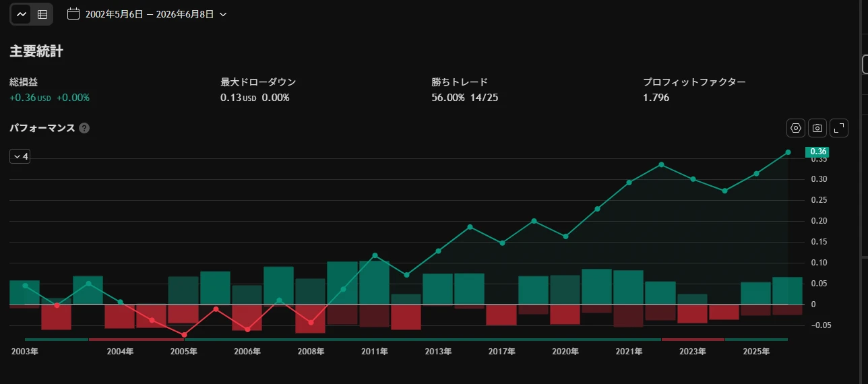Screen dimensions: 868x384
Task: Click the 0.30 y-axis label
Action: [819, 179]
